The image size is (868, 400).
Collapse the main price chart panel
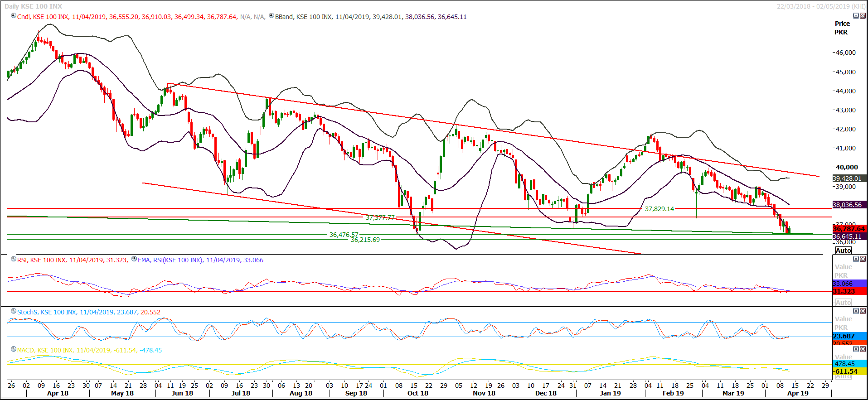click(x=856, y=15)
